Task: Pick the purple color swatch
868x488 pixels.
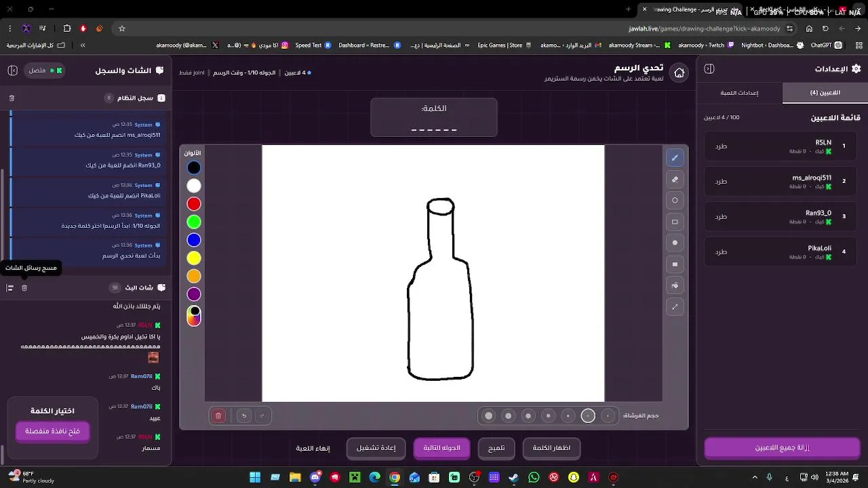Action: [x=194, y=294]
